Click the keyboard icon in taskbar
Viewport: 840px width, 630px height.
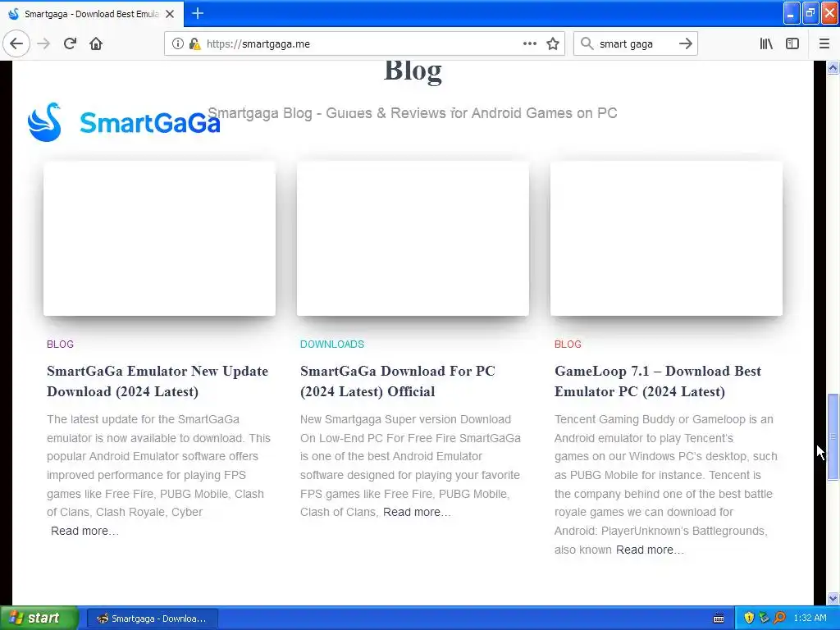(x=719, y=619)
